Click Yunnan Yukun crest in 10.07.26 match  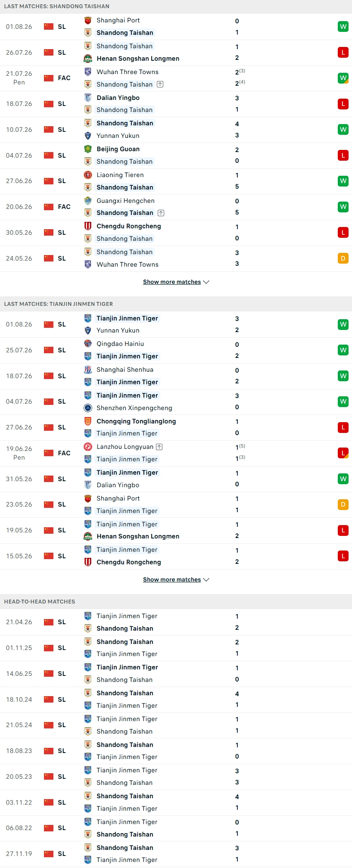coord(88,136)
